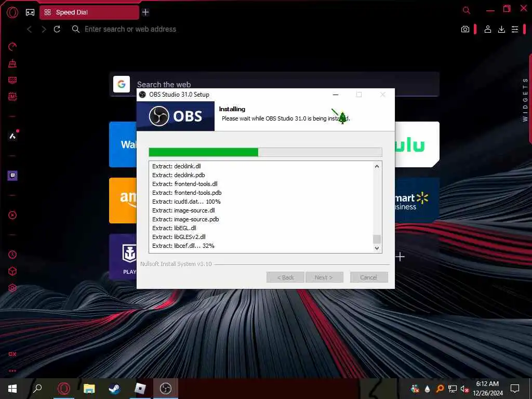Open the Hulu speed dial tile

(x=417, y=144)
